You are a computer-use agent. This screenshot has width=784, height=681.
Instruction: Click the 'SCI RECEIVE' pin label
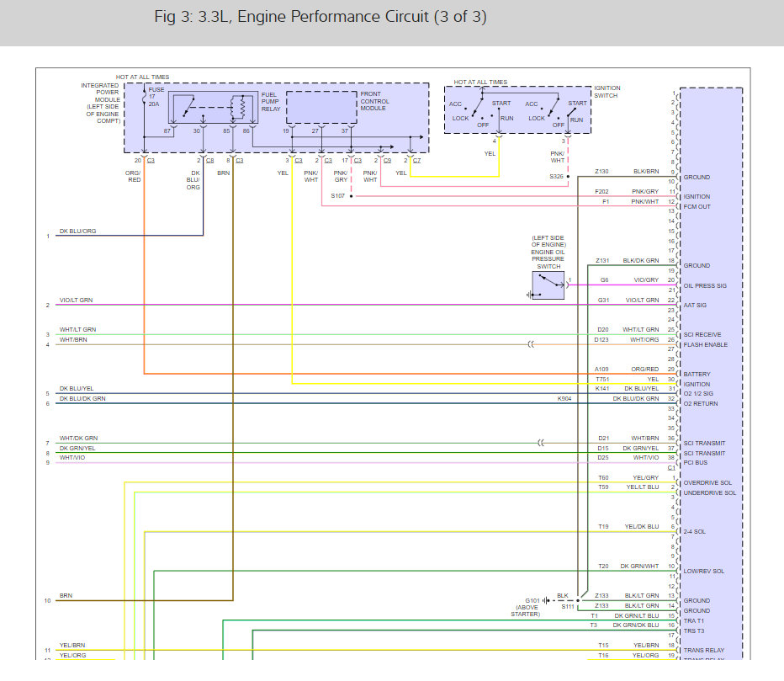(x=702, y=334)
